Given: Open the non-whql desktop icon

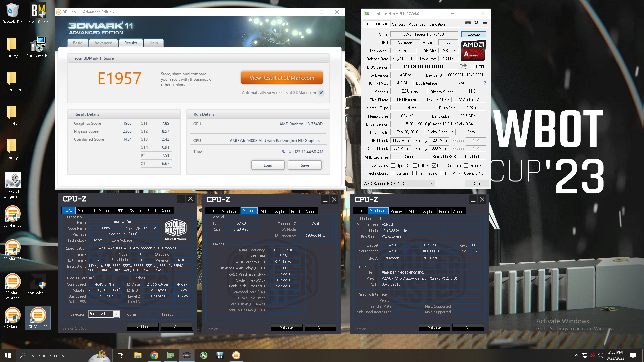Looking at the screenshot, I should pyautogui.click(x=38, y=284).
